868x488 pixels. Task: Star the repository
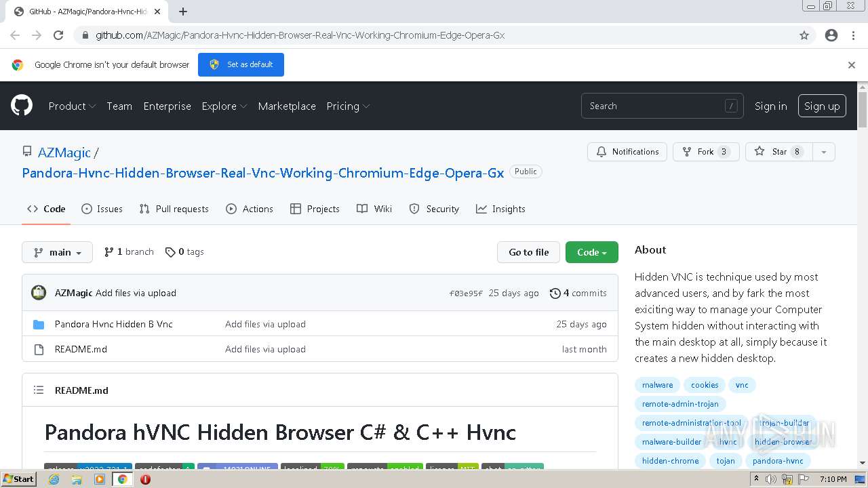pyautogui.click(x=778, y=152)
